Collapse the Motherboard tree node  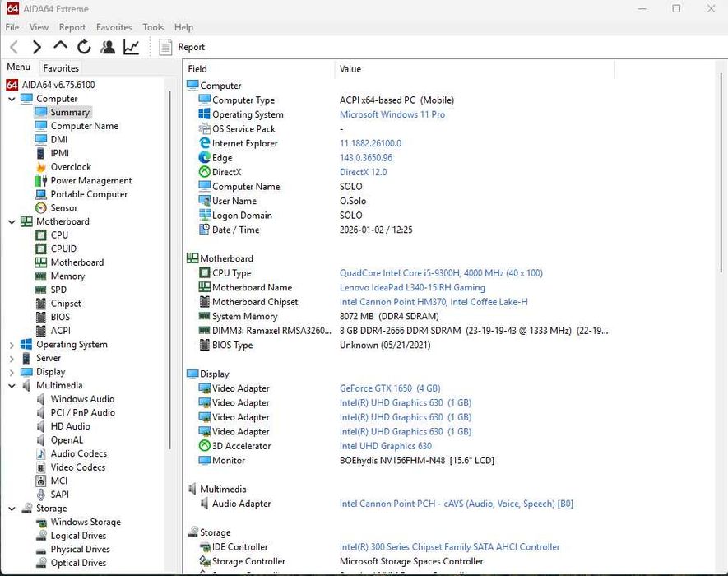pyautogui.click(x=12, y=222)
